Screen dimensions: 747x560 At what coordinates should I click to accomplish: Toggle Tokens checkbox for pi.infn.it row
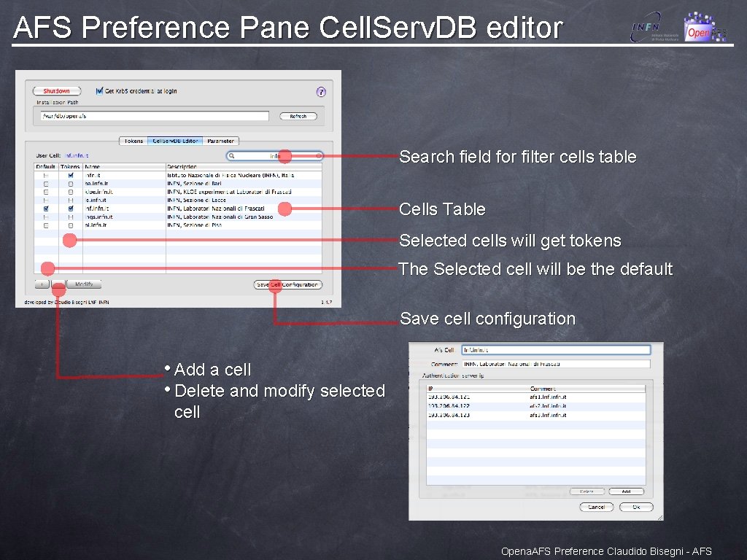click(x=71, y=225)
